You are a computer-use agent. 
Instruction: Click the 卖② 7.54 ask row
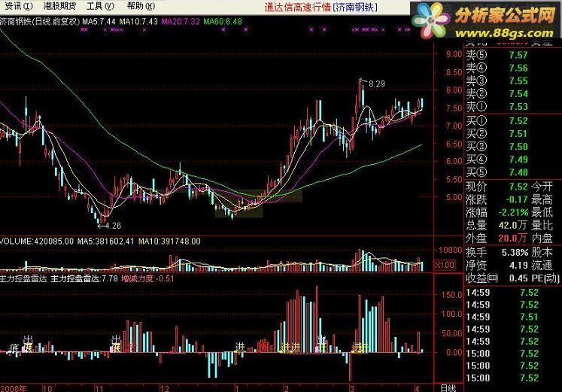(497, 94)
